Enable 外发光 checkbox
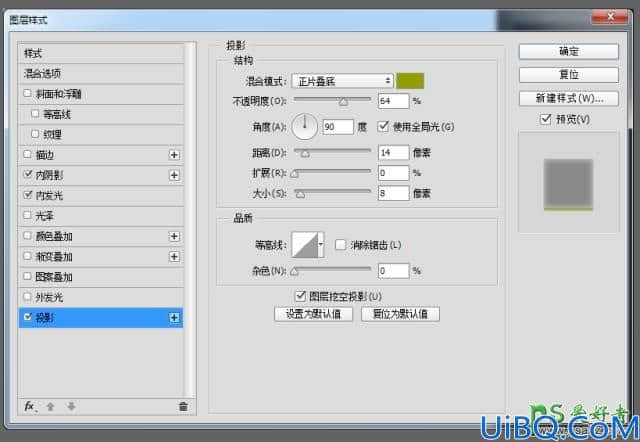 27,296
